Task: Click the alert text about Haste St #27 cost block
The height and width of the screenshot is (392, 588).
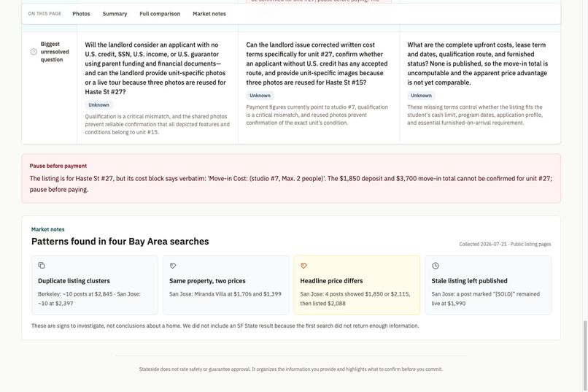Action: pos(290,184)
